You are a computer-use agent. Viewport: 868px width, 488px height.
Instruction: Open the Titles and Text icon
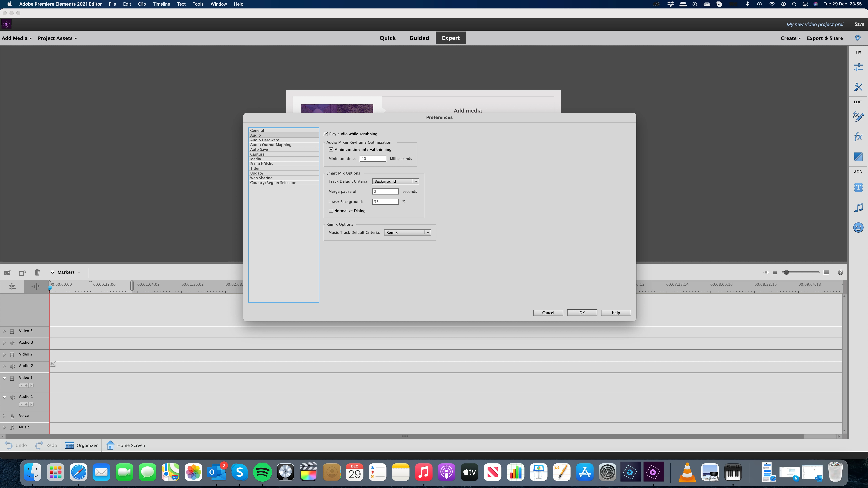click(x=858, y=188)
